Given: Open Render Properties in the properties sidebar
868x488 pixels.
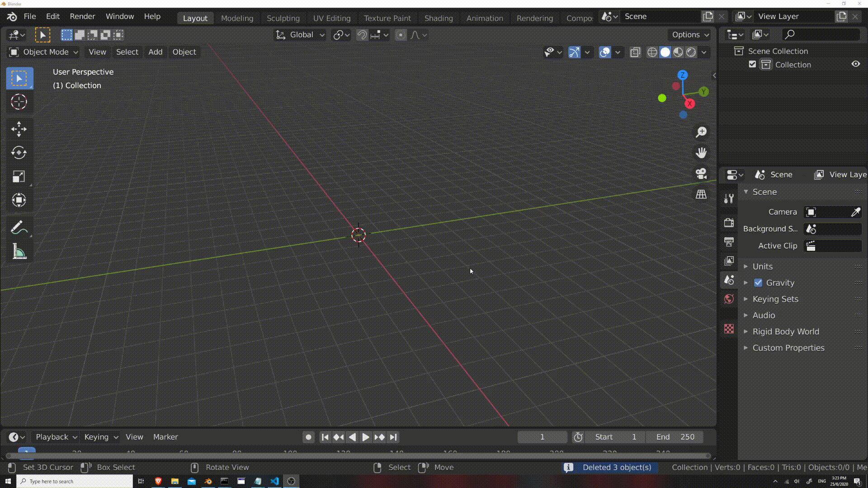Looking at the screenshot, I should (x=729, y=222).
